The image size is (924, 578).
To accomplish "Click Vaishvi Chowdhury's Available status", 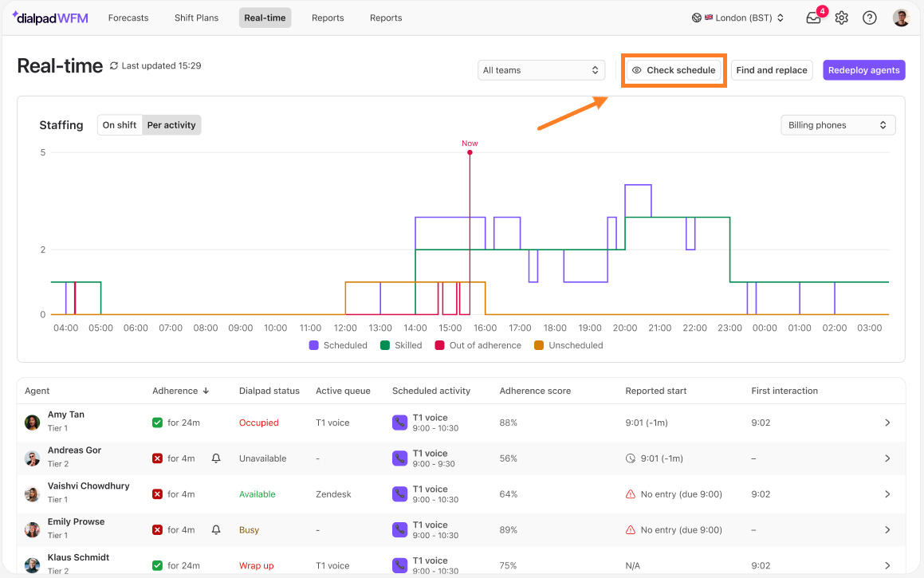I will [x=257, y=494].
